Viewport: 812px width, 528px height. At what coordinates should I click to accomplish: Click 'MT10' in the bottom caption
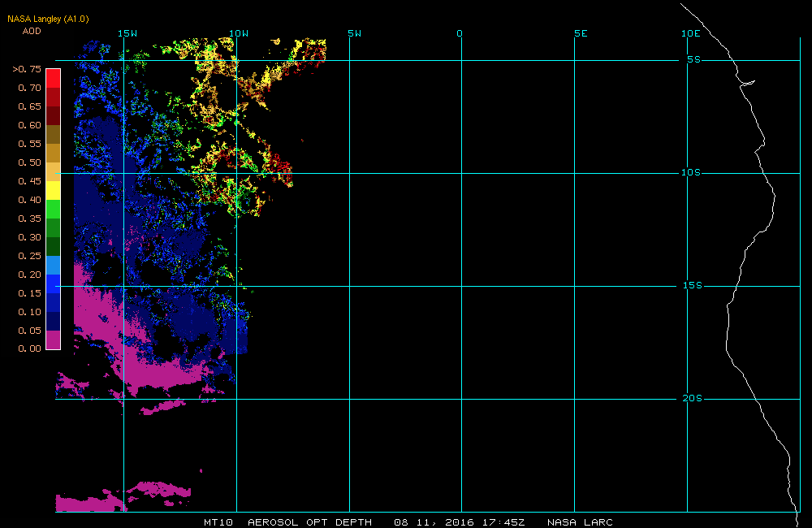click(218, 522)
